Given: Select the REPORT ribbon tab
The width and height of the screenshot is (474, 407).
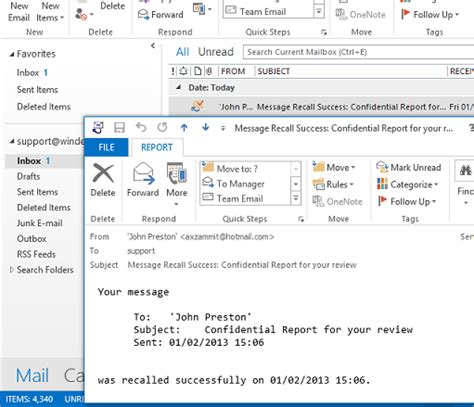Looking at the screenshot, I should coord(157,147).
